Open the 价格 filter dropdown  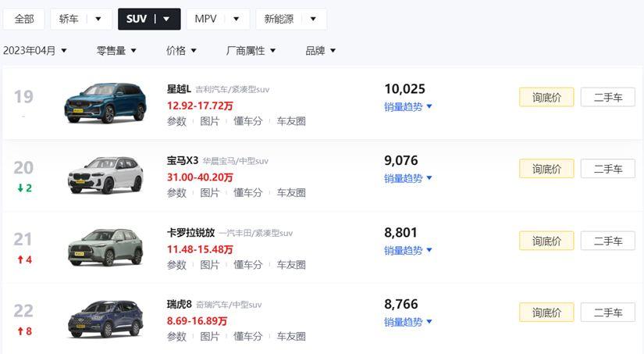(x=181, y=51)
